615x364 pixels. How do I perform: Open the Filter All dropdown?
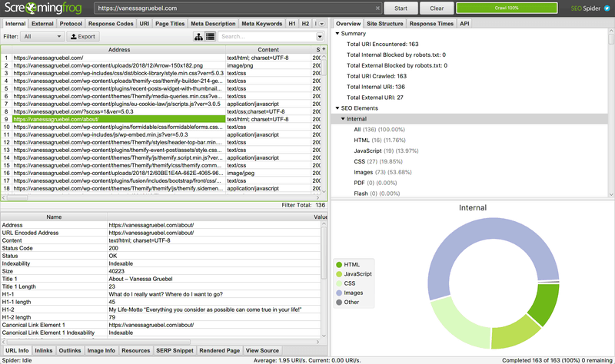click(42, 36)
